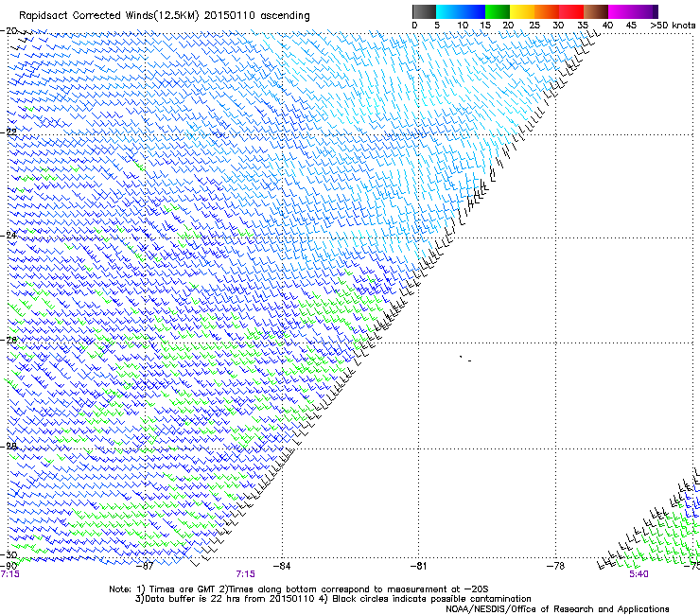Click the legend label "35"
The image size is (700, 615).
point(583,25)
